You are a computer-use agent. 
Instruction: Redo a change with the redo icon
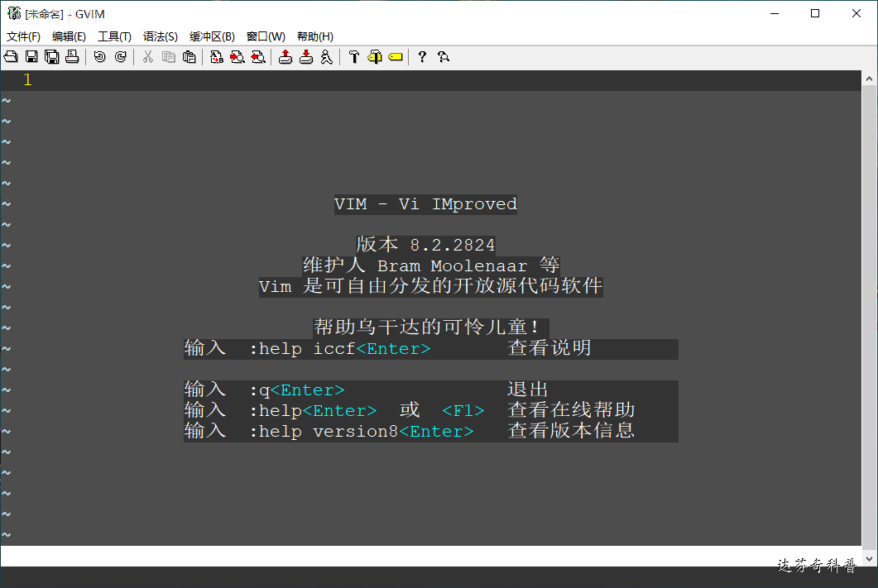pos(121,56)
